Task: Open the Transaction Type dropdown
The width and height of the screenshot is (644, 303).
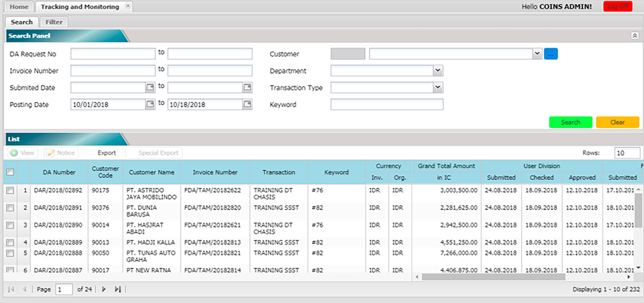Action: (x=438, y=87)
